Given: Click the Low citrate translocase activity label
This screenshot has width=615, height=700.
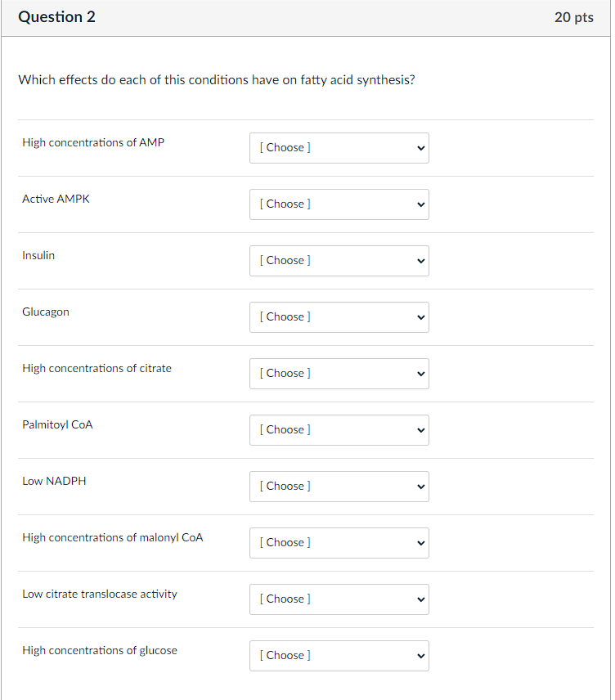Looking at the screenshot, I should pos(99,594).
